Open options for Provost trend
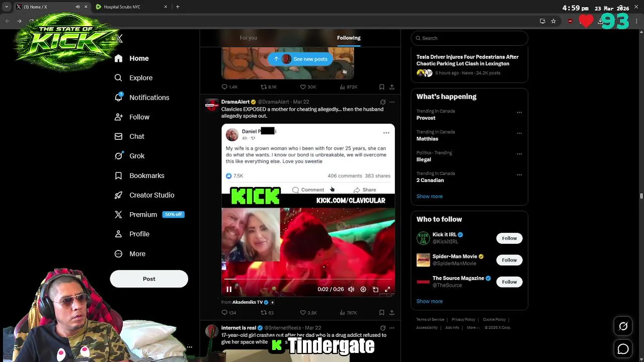This screenshot has width=644, height=362. tap(519, 113)
